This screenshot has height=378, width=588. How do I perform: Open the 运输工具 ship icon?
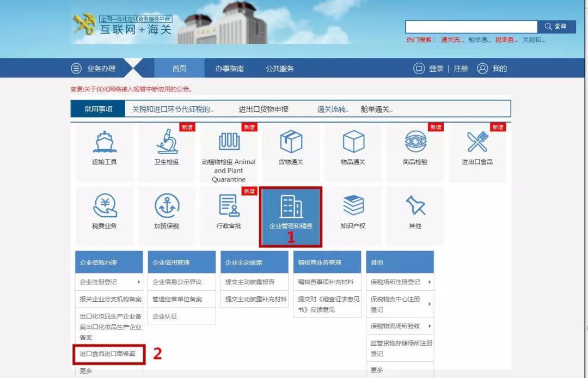(105, 142)
